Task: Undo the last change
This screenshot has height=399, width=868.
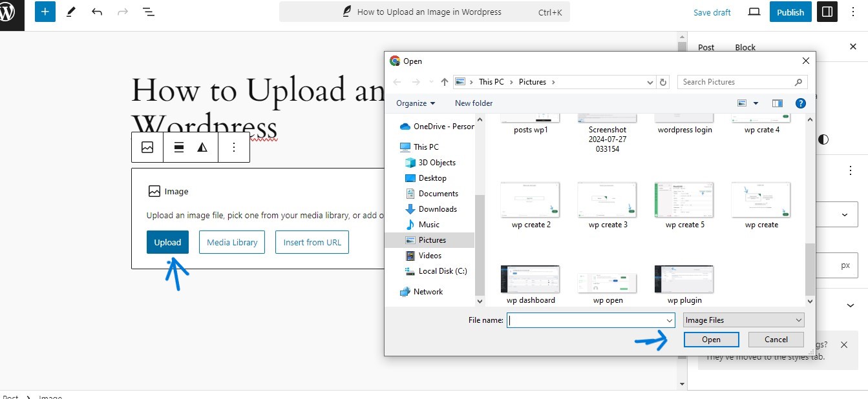Action: tap(97, 12)
